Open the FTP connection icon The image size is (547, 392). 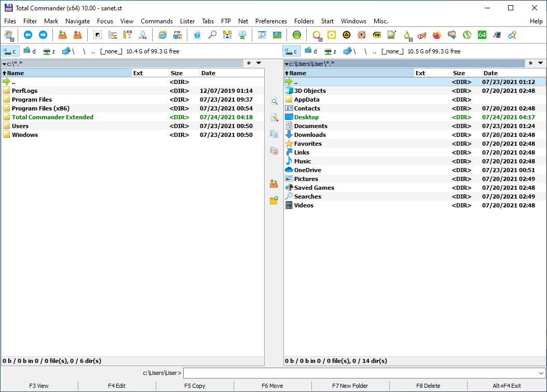[x=177, y=35]
